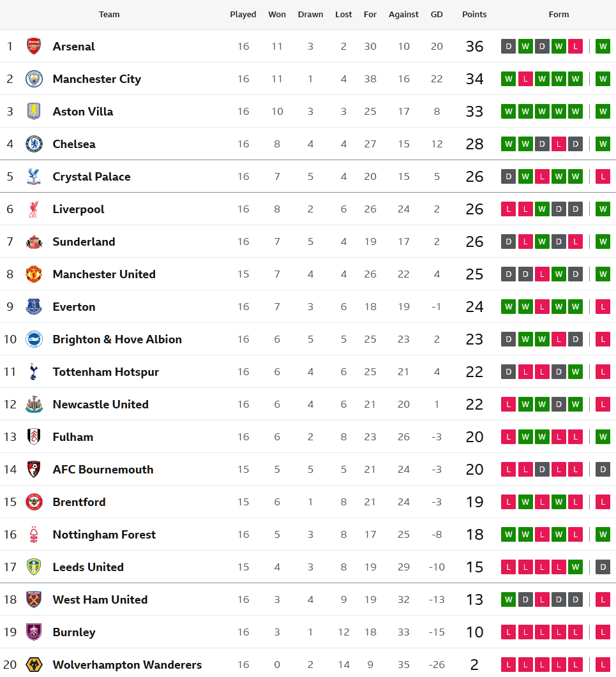Viewport: 616px width, 677px height.
Task: Click the Everton club crest
Action: (34, 306)
